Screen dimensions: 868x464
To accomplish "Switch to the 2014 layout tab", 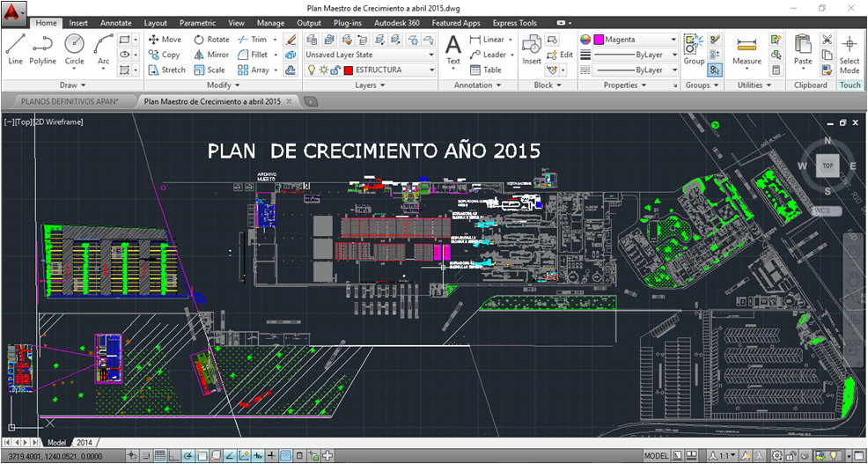I will (85, 442).
